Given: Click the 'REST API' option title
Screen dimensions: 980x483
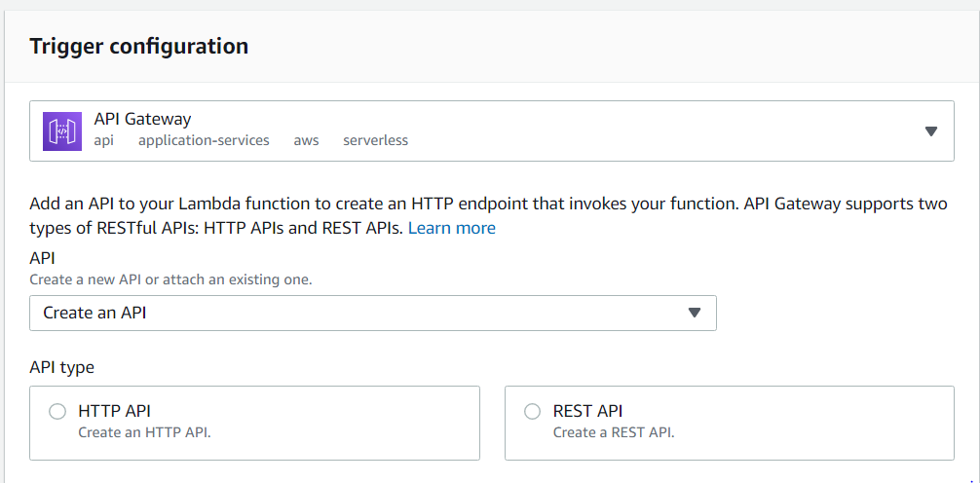Looking at the screenshot, I should [587, 411].
